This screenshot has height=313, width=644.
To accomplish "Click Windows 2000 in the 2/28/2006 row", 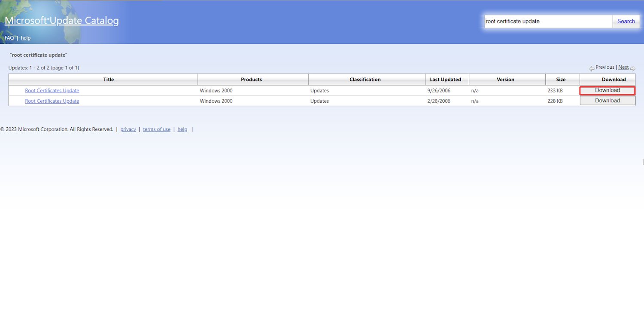I will pos(216,101).
